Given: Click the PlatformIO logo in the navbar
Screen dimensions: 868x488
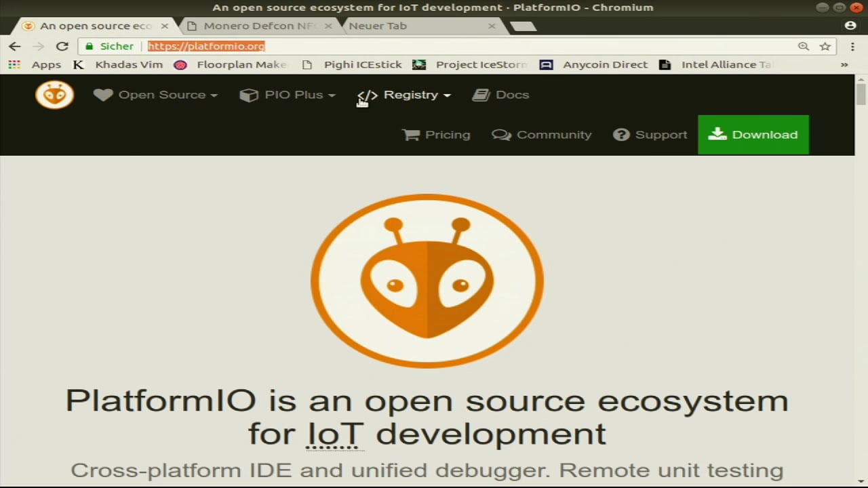Looking at the screenshot, I should point(55,95).
